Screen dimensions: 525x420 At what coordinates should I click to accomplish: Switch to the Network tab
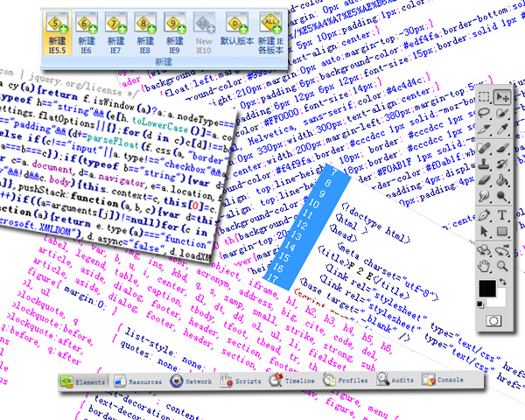point(191,381)
